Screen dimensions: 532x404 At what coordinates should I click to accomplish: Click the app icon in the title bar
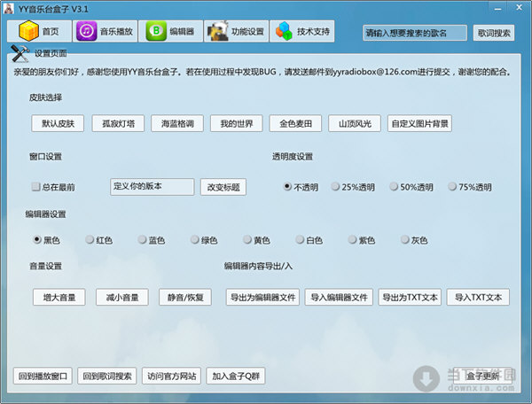[x=9, y=9]
